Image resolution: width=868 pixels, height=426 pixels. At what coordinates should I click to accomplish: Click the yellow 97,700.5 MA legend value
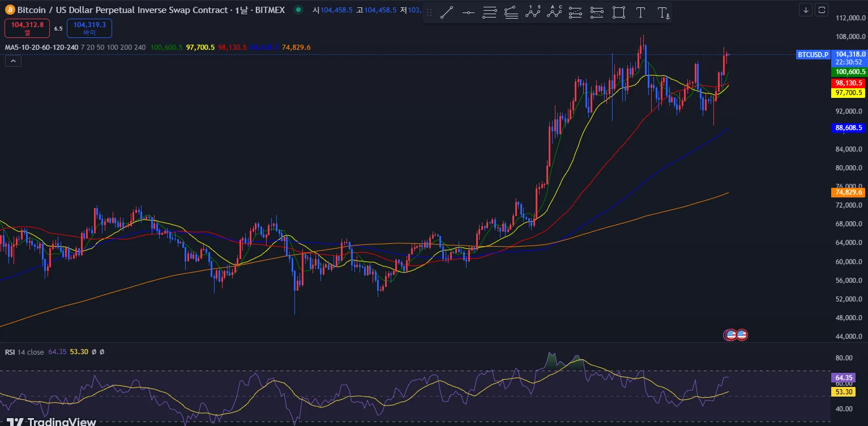click(200, 47)
